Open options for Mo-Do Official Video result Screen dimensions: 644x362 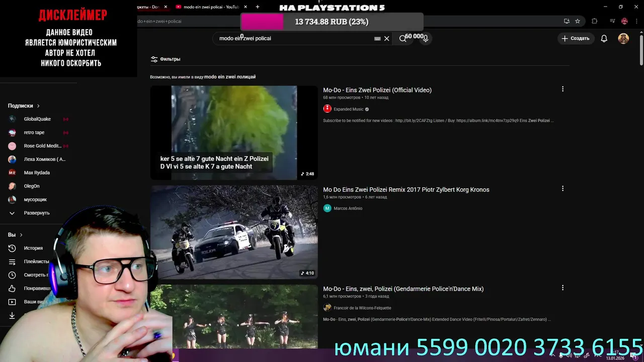562,89
